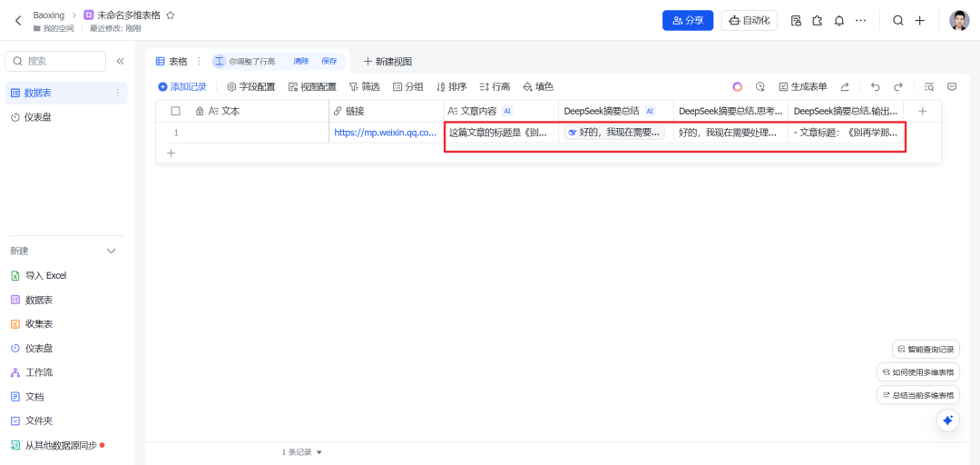
Task: Open the 筛选 filter tool
Action: pos(365,87)
